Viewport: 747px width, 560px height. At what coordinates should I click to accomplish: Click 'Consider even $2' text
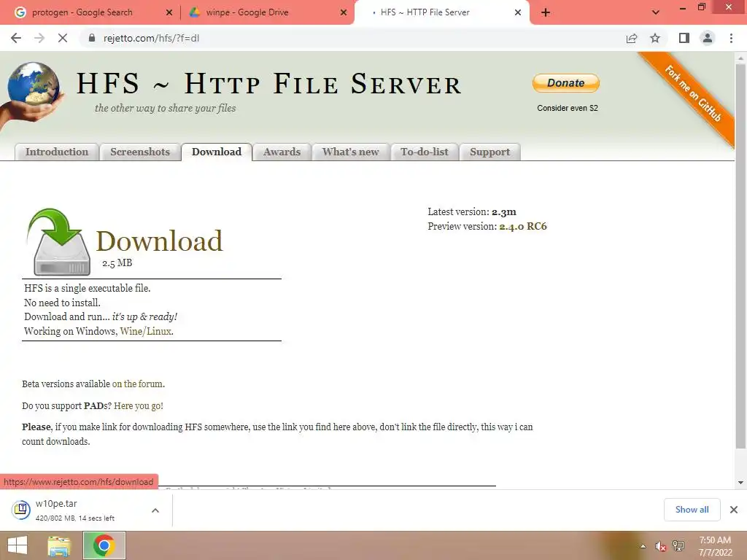point(567,108)
